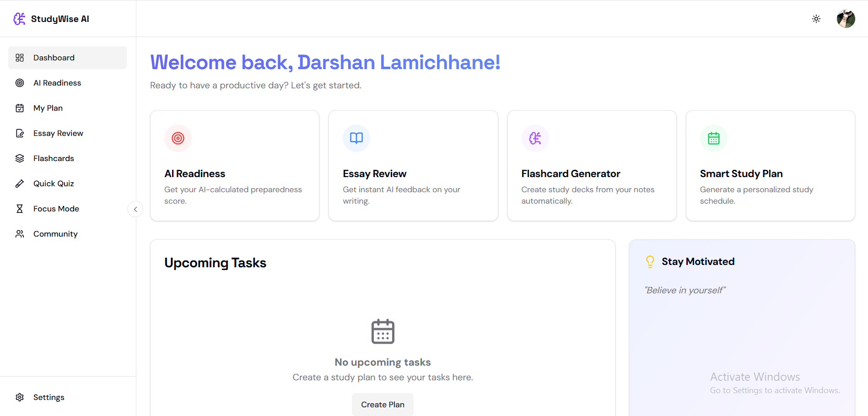Click the "Believe in yourself" quote text

685,290
